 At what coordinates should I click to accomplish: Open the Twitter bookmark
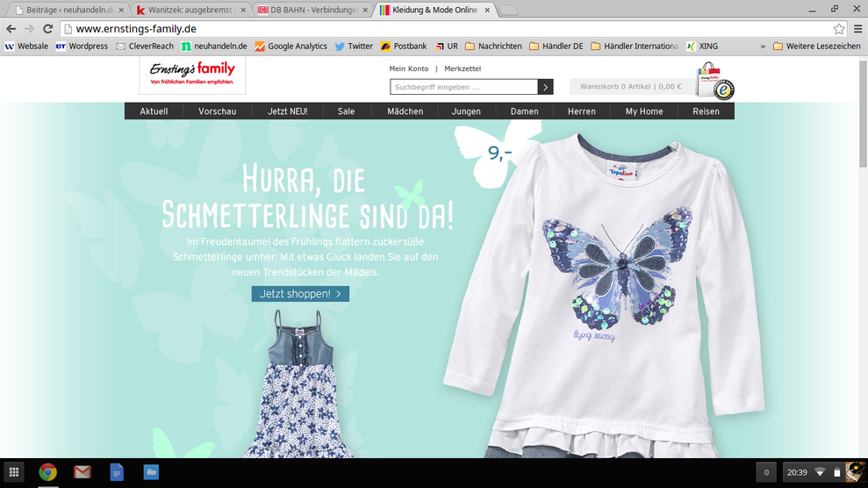[355, 47]
